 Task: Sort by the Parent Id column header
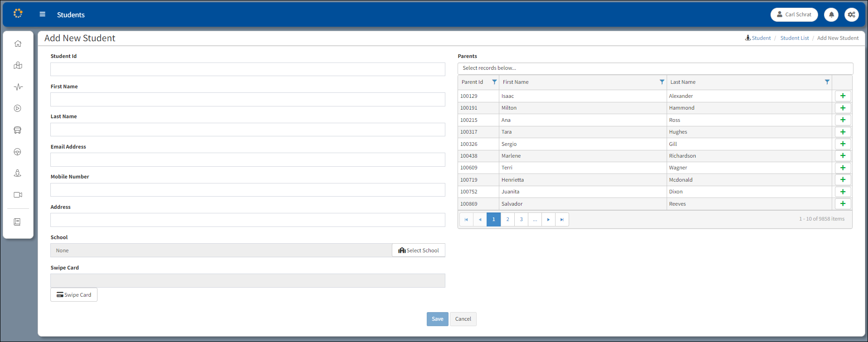[472, 82]
